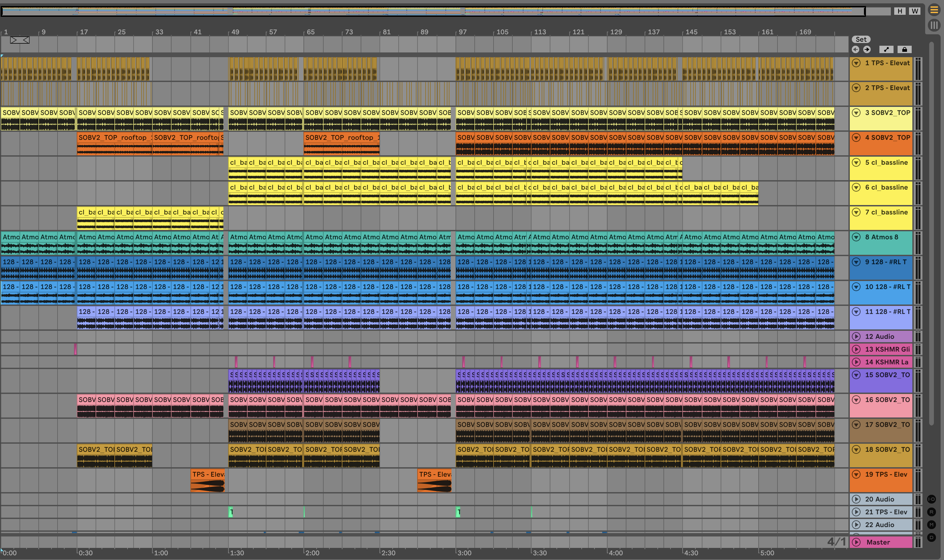Viewport: 944px width, 560px height.
Task: Fold track 5 cl_bassline
Action: (857, 163)
